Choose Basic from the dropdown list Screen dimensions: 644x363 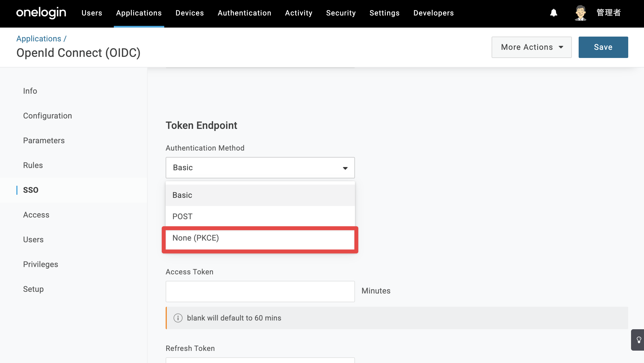pos(260,195)
